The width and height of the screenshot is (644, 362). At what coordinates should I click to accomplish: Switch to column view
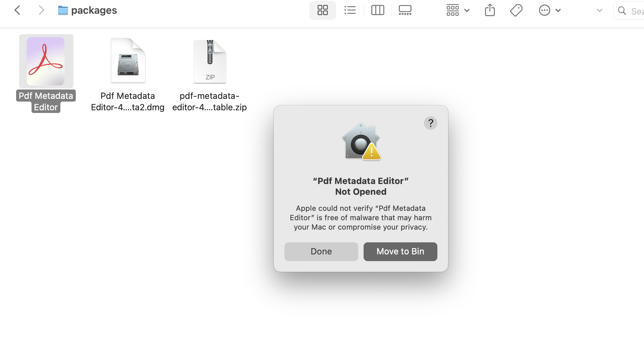click(x=378, y=10)
